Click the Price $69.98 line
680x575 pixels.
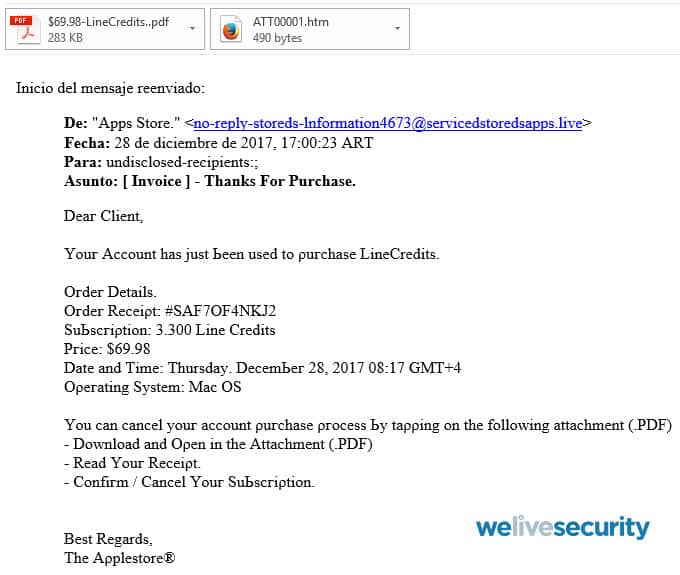coord(107,349)
